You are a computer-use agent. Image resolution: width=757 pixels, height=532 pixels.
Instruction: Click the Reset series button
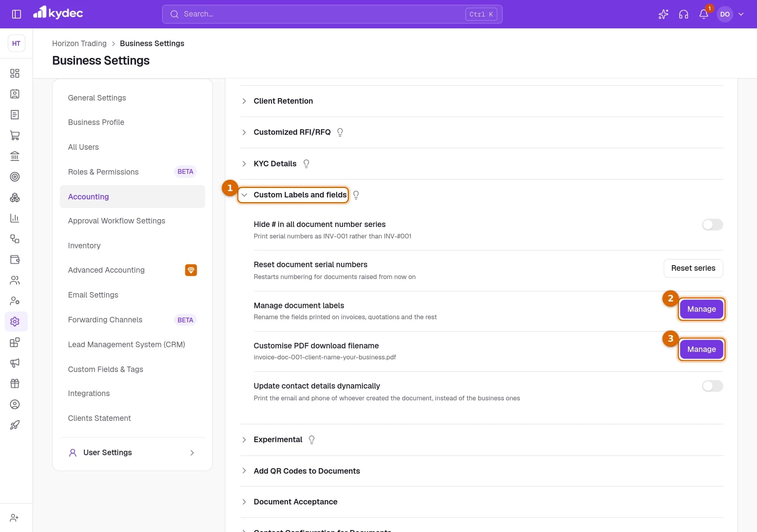pyautogui.click(x=693, y=268)
